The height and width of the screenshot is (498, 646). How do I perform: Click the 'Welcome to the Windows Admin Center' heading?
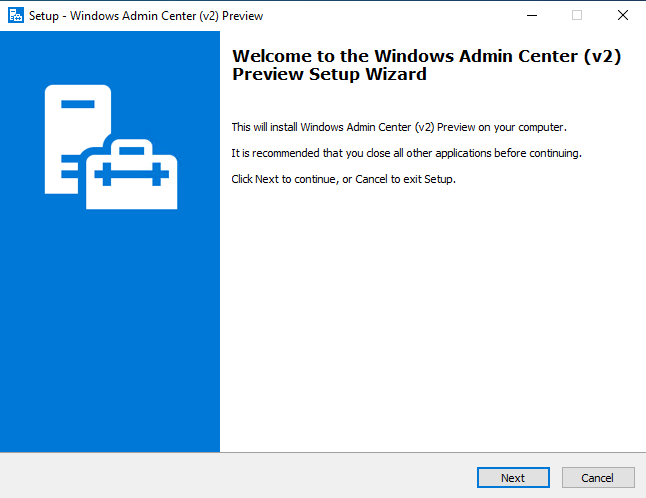click(426, 56)
